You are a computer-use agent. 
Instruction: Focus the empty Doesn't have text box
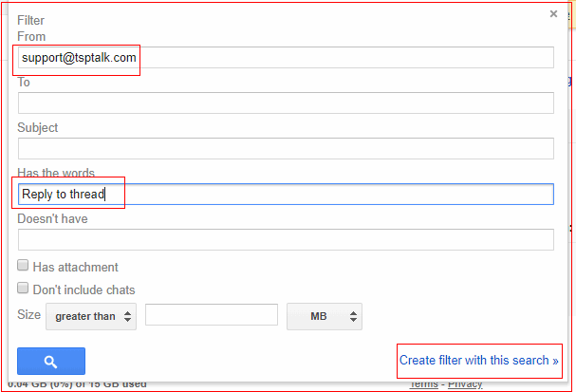285,239
